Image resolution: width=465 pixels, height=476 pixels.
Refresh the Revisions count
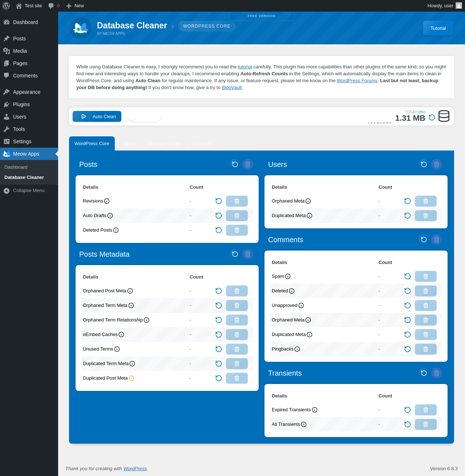coord(219,201)
